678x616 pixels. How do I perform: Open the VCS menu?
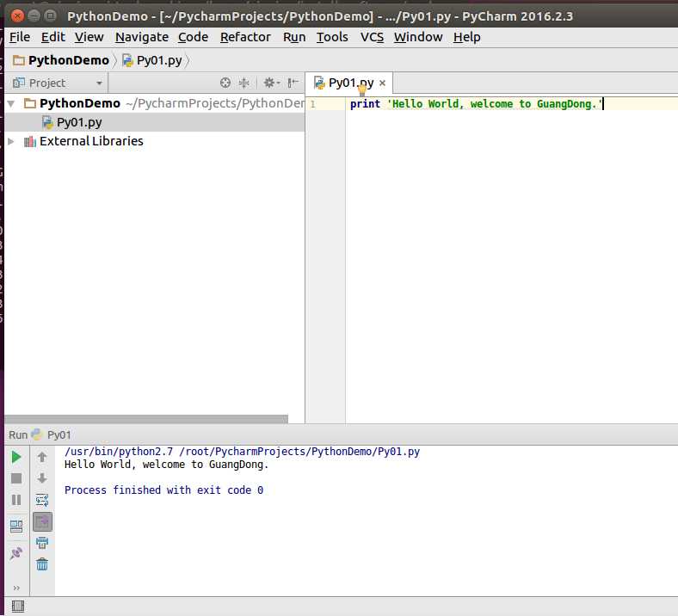pos(372,37)
